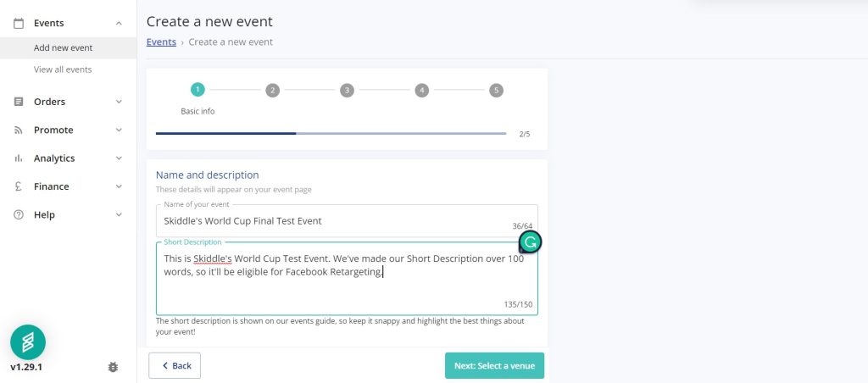Click the Promote feed icon
This screenshot has width=868, height=383.
(x=19, y=130)
